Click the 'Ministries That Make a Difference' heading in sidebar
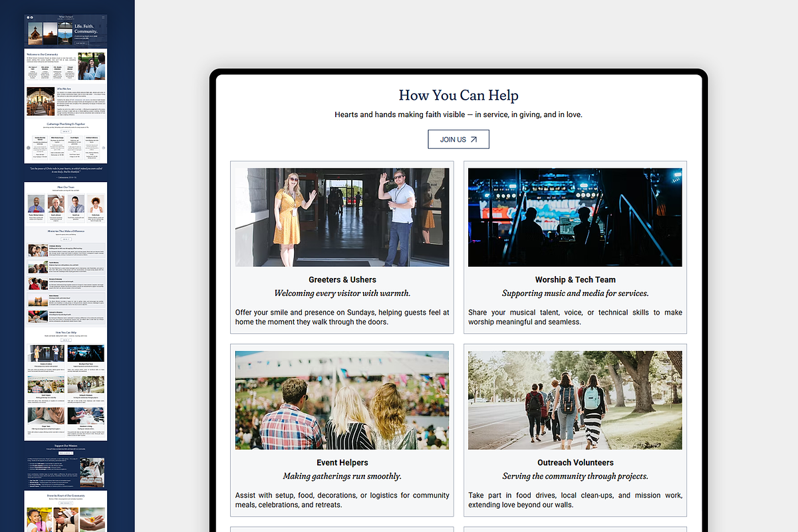 coord(66,231)
